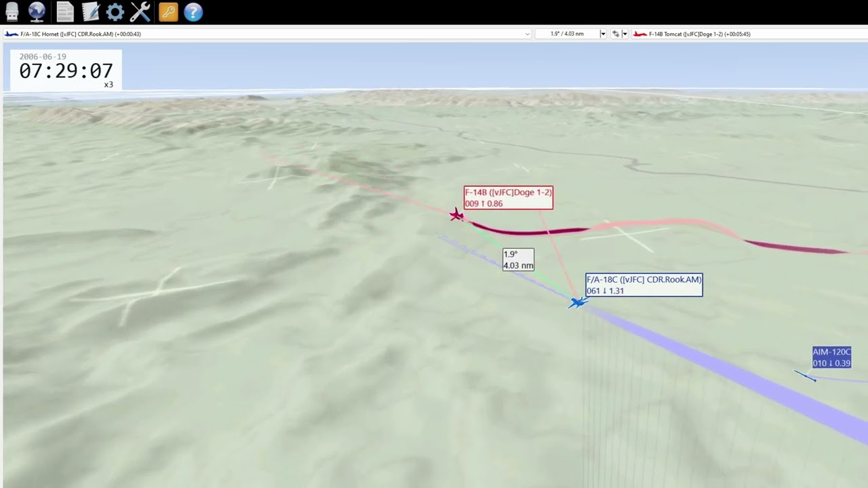
Task: Click the globe network icon
Action: pos(37,12)
